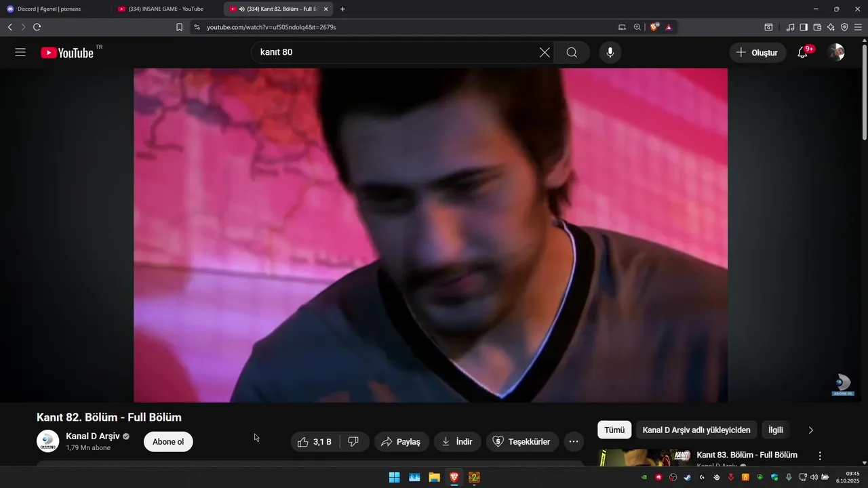This screenshot has width=868, height=488.
Task: Open Kanıt 83. Bölüm - Full Bölüm title
Action: tap(747, 455)
